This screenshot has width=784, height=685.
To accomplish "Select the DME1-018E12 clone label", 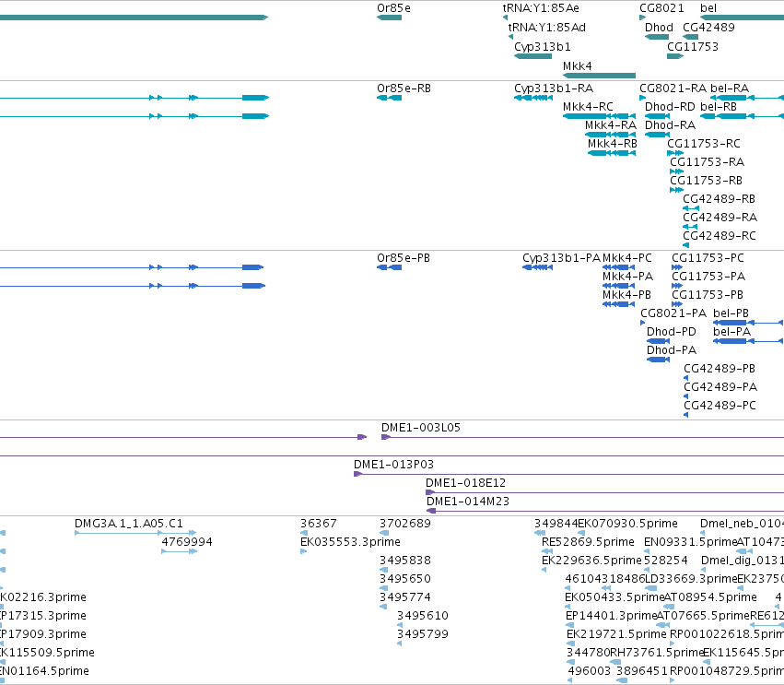I will click(465, 484).
